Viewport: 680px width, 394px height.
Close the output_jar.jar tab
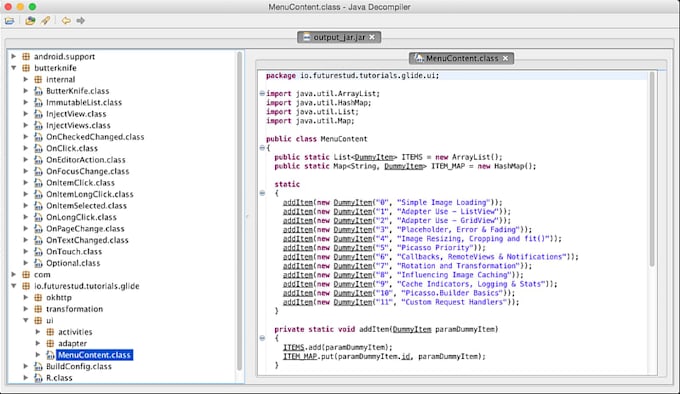coord(372,37)
